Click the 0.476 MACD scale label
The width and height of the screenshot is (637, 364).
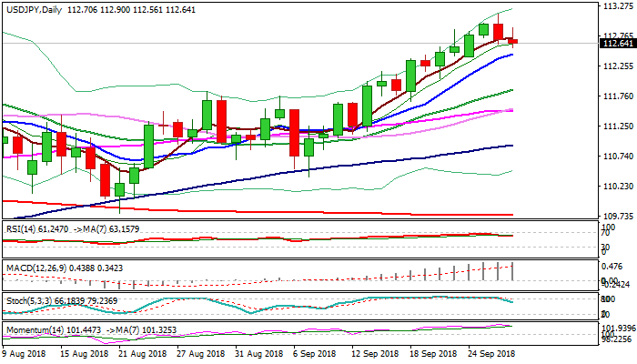pyautogui.click(x=615, y=267)
